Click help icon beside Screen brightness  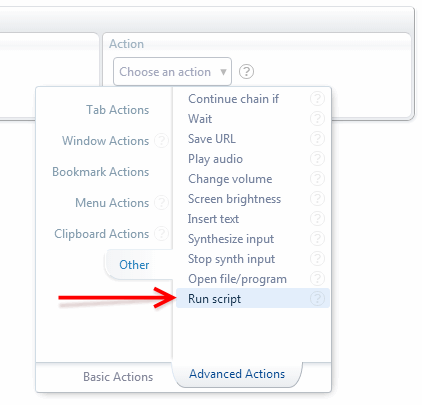click(317, 199)
